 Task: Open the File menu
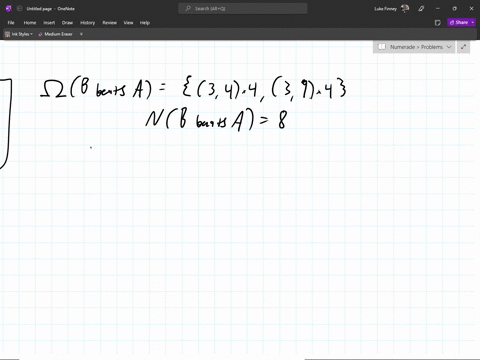pyautogui.click(x=11, y=23)
